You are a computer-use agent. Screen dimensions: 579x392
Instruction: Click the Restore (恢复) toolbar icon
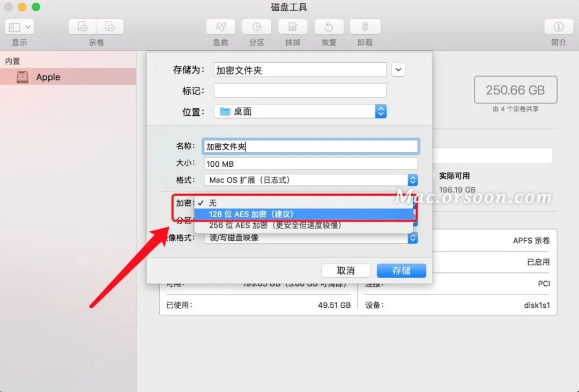click(x=329, y=27)
